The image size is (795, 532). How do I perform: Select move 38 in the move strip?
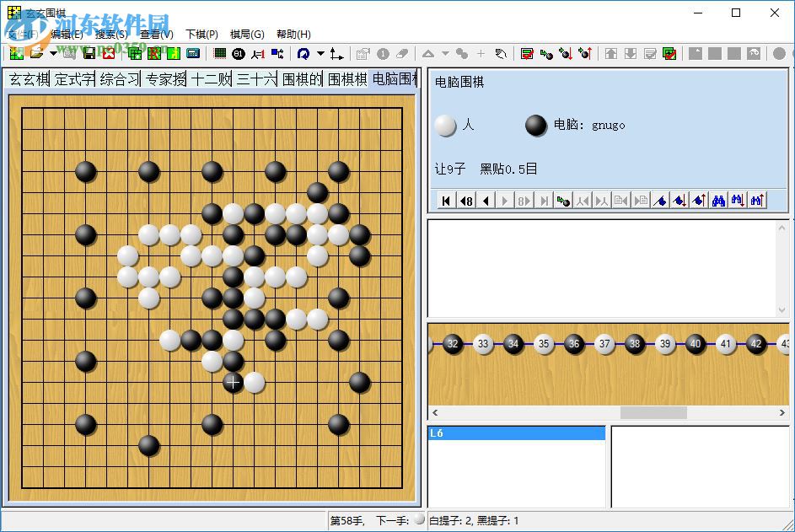[635, 344]
